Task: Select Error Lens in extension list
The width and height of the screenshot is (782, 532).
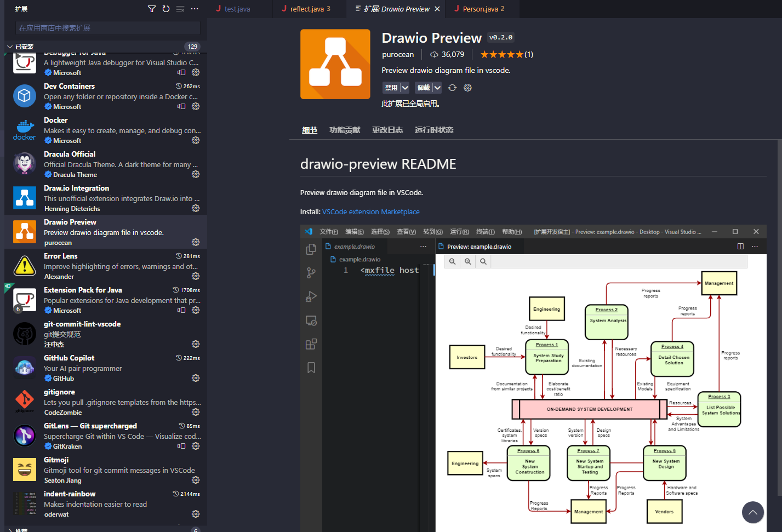Action: 106,266
